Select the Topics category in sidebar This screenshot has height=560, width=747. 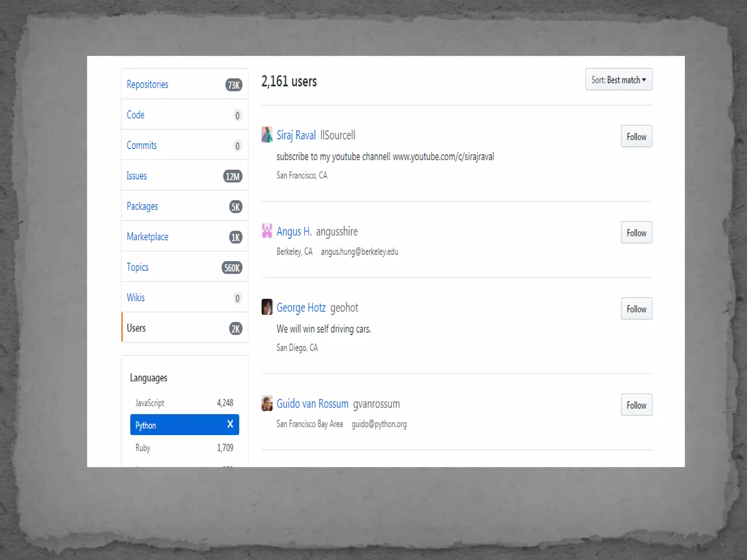pyautogui.click(x=138, y=267)
